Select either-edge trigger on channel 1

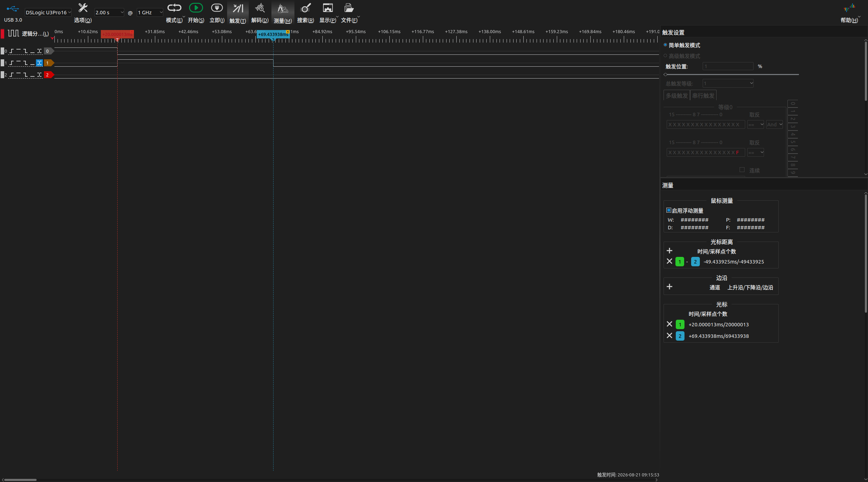point(39,63)
